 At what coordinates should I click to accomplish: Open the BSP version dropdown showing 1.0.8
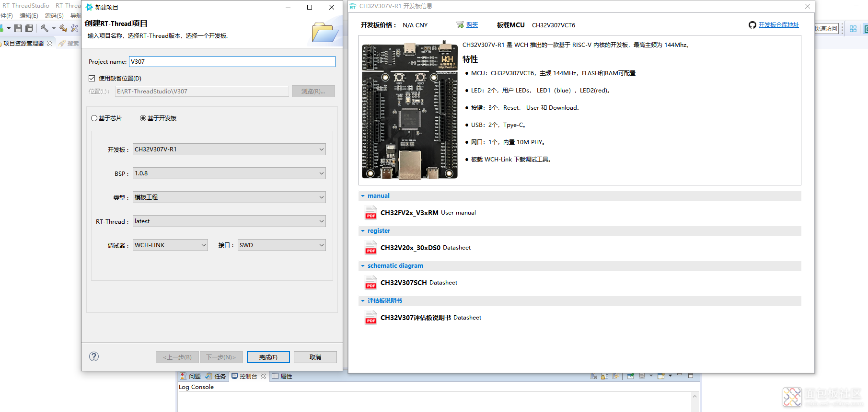(229, 173)
